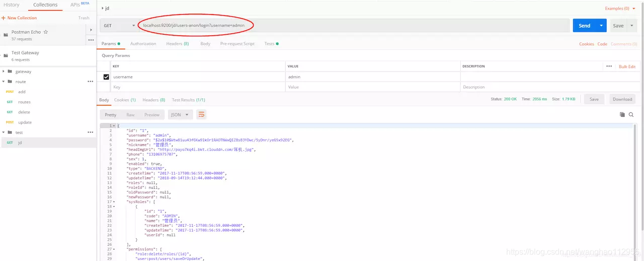Open the Trash link
The width and height of the screenshot is (644, 261).
84,18
